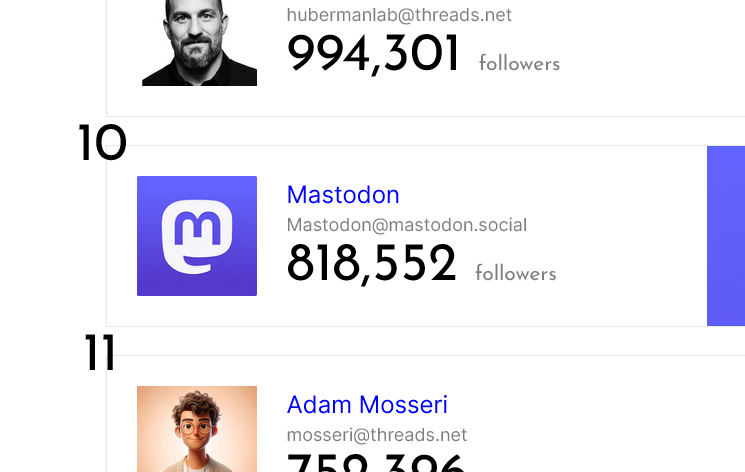Click the followers label beside 994,301

[x=519, y=64]
